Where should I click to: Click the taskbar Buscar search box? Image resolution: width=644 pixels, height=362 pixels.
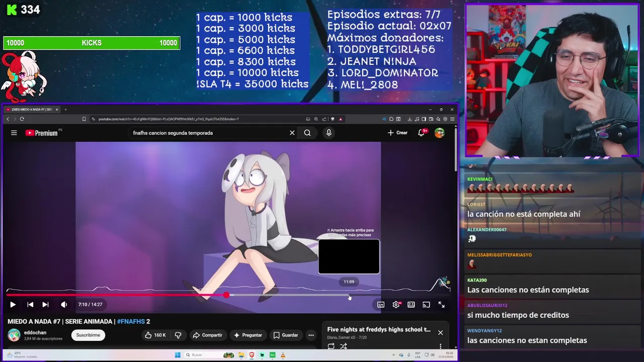coord(209,354)
